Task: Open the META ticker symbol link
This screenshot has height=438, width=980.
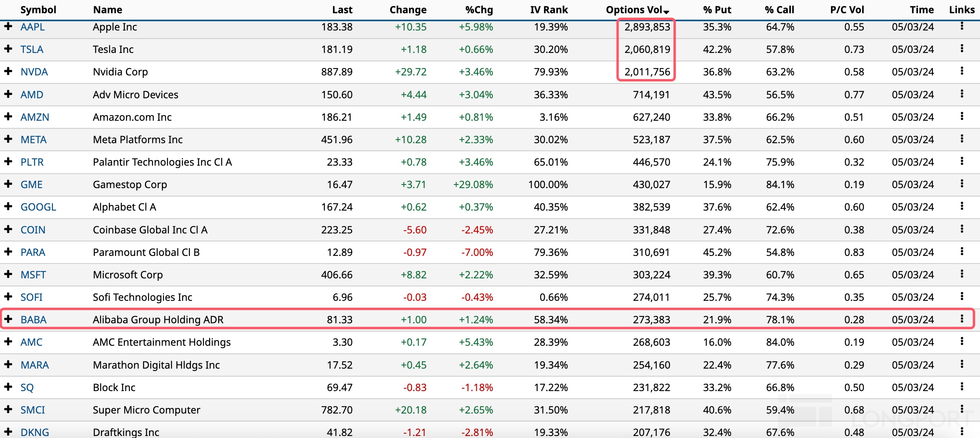Action: (x=34, y=140)
